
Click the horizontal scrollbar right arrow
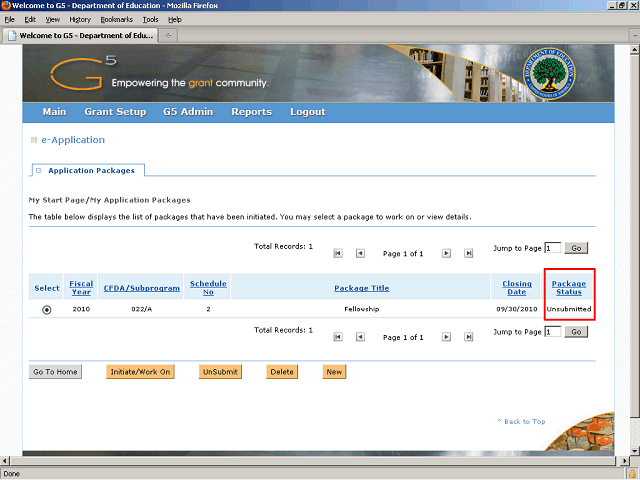[624, 461]
